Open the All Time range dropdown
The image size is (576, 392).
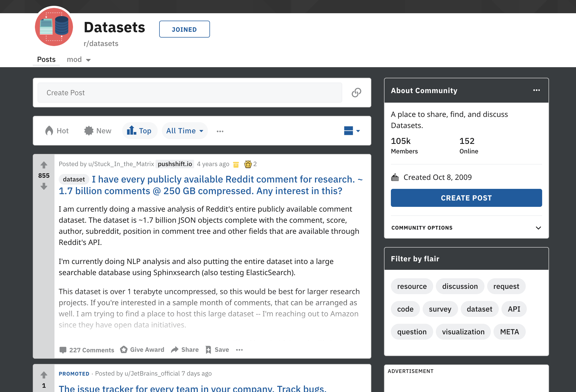click(185, 131)
